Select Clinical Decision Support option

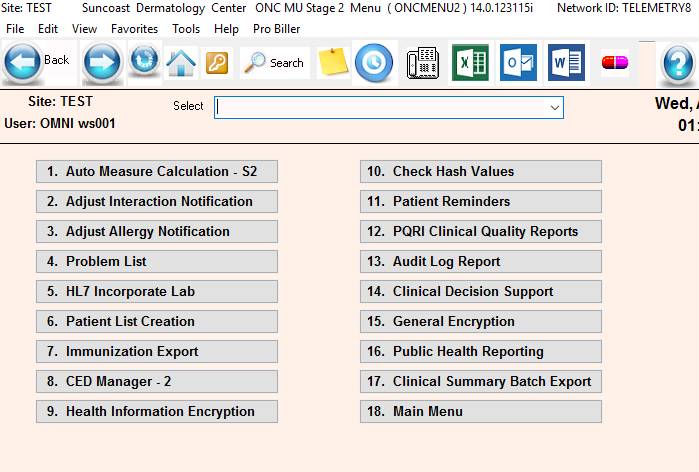point(481,291)
